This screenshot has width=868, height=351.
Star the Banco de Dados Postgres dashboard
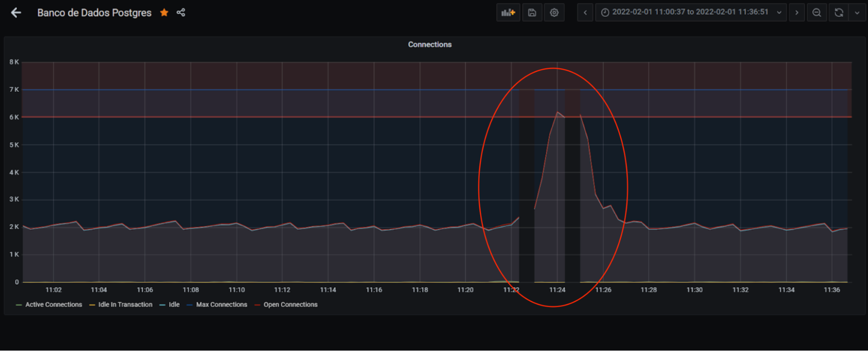[164, 13]
